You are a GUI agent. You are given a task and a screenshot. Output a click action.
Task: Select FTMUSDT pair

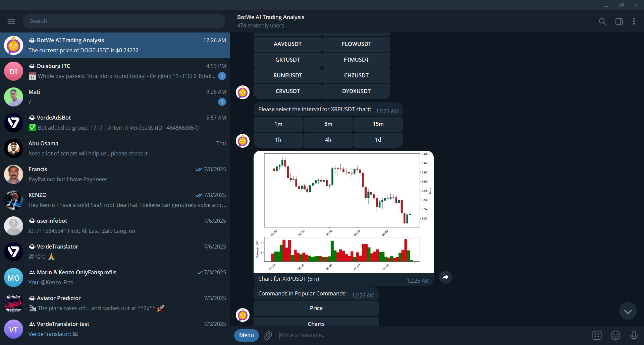[356, 60]
